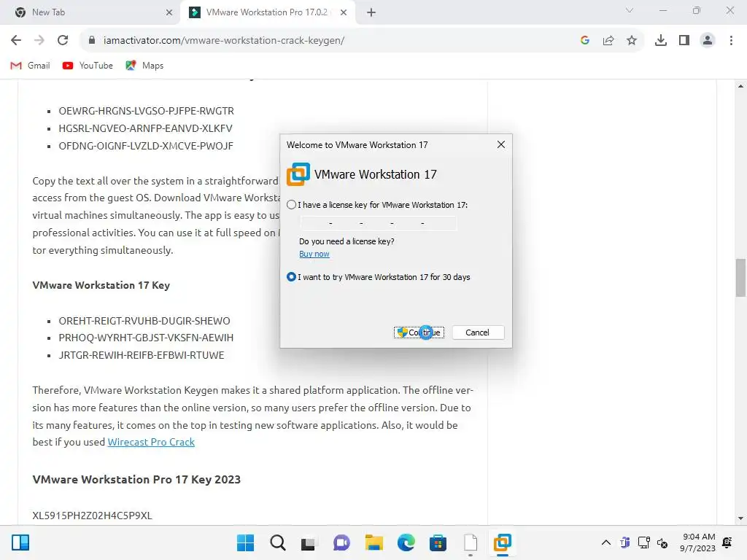
Task: Open VMware Workstation taskbar icon
Action: (502, 542)
